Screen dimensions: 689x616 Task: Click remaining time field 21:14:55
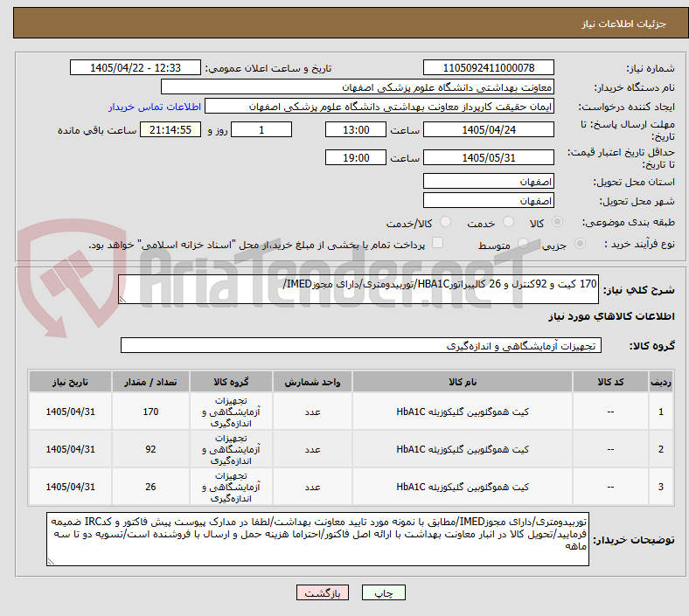pos(171,129)
